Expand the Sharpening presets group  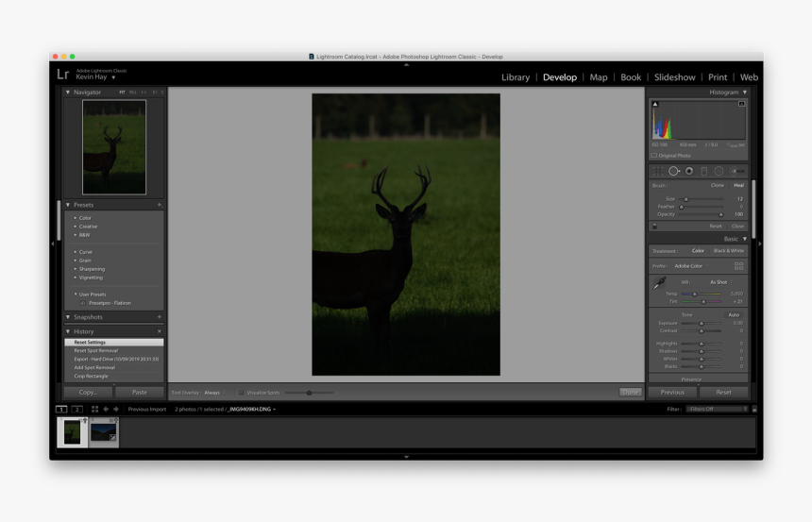pyautogui.click(x=76, y=269)
